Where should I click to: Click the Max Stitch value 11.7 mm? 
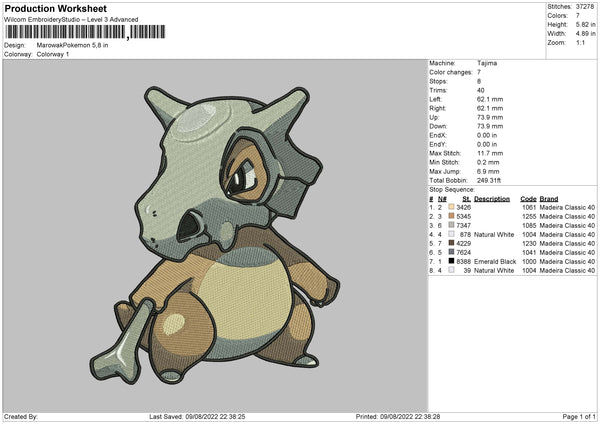pos(490,153)
